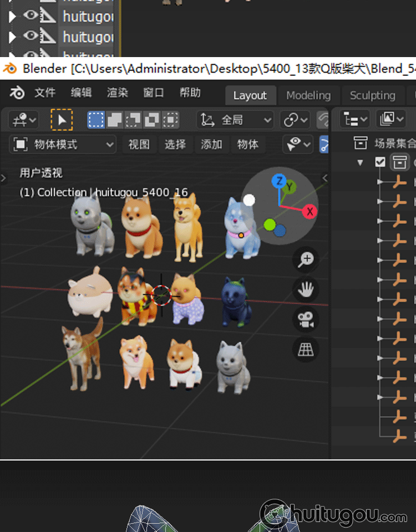Click the Blender logo menu icon
Viewport: 416px width, 532px height.
[17, 93]
